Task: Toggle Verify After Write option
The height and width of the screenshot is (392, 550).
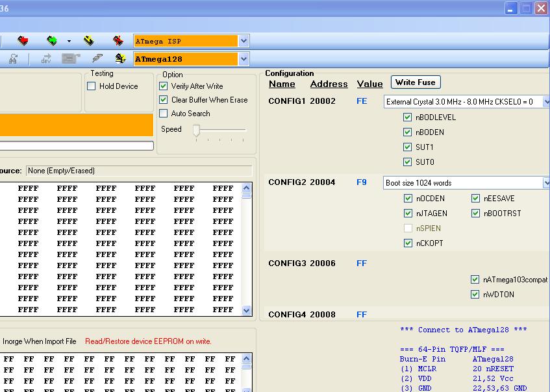Action: click(163, 86)
